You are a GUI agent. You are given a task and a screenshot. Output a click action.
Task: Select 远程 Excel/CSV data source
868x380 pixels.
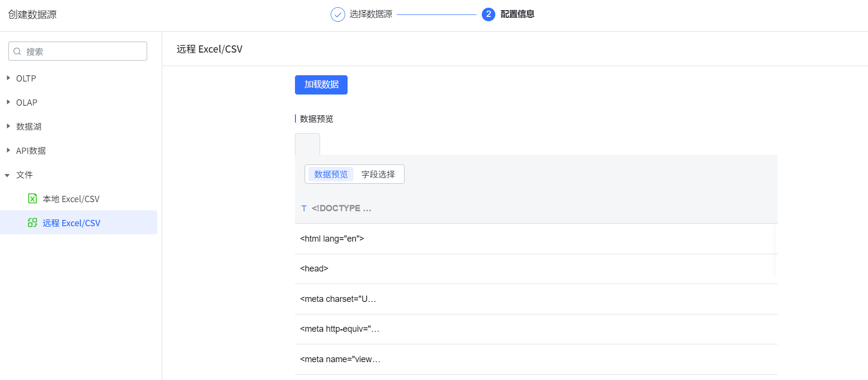click(71, 223)
